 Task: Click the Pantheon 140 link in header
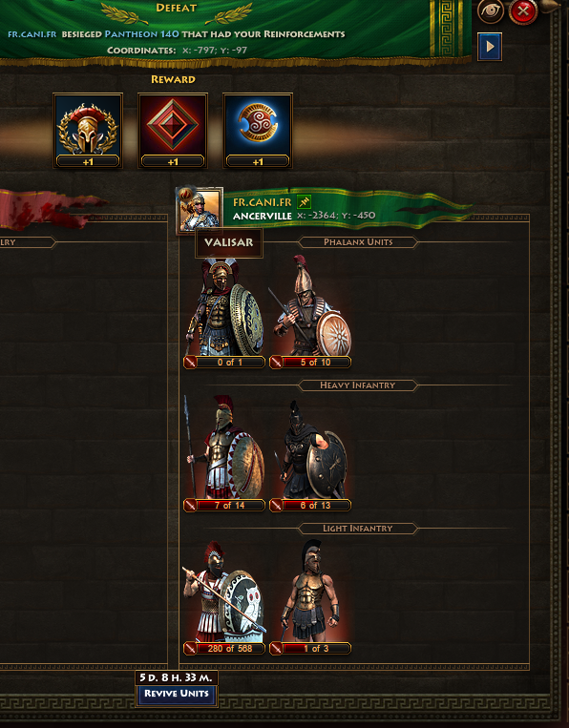coord(141,34)
